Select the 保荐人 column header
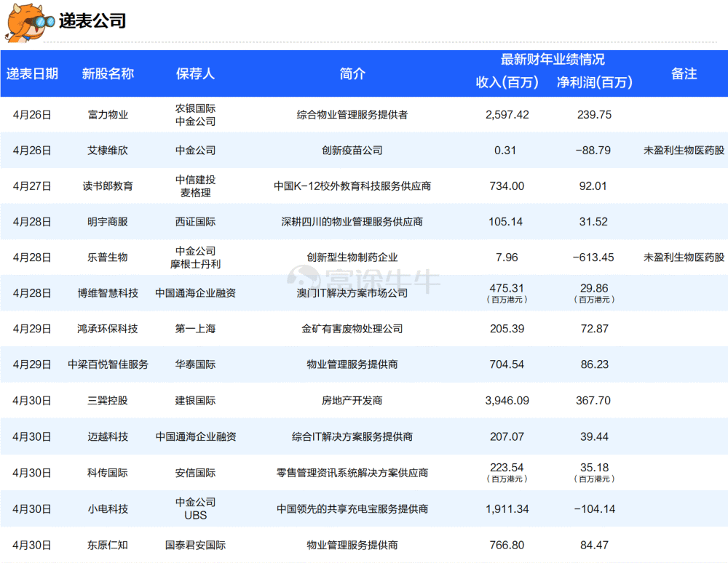 [195, 73]
